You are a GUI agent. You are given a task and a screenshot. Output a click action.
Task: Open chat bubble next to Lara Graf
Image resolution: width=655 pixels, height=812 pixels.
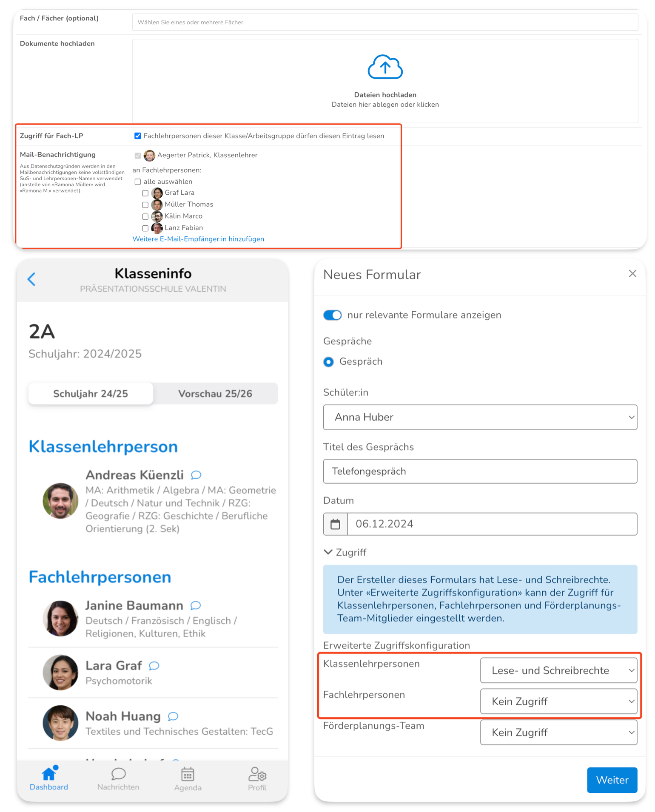point(154,665)
